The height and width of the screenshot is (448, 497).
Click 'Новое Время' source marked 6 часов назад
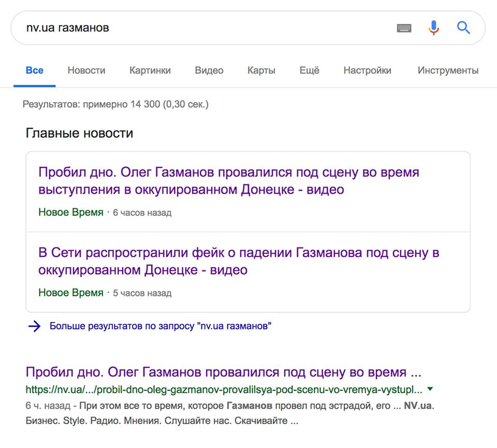coord(71,212)
